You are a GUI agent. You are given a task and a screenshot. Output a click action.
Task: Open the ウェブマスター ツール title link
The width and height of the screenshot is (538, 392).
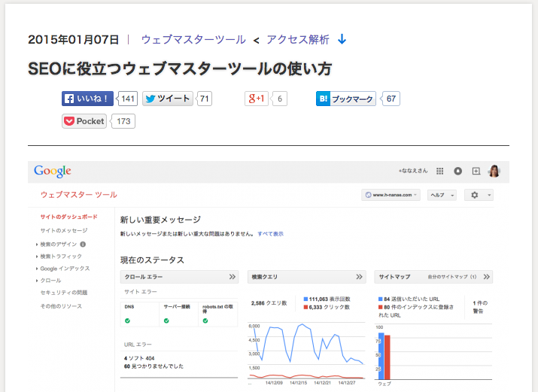click(x=78, y=195)
